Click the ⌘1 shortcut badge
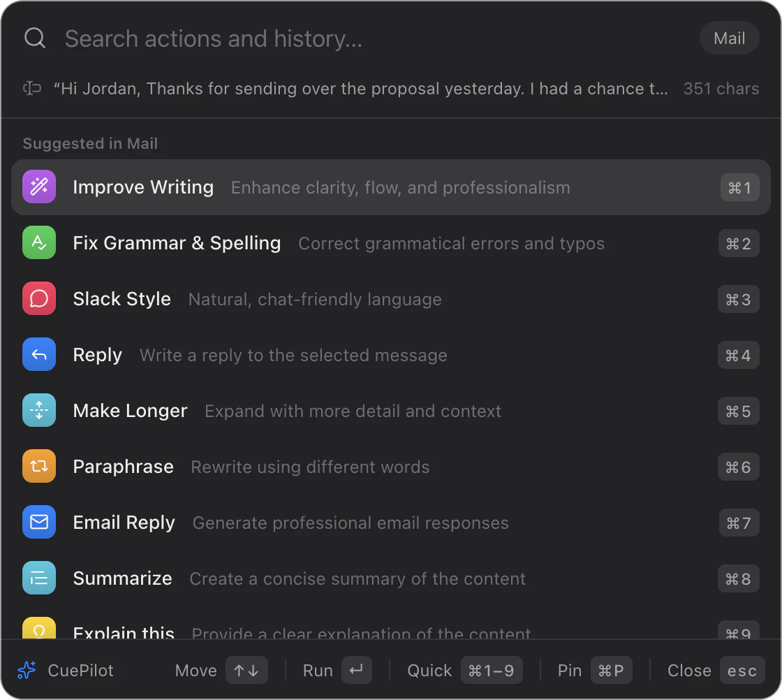The image size is (782, 700). 739,188
